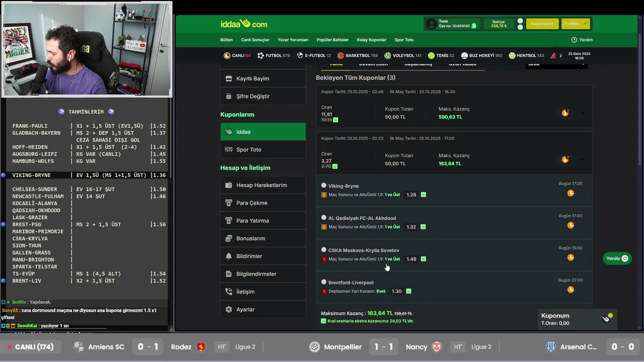Viewport: 644px width, 362px height.
Task: Select the Voleybol sport icon
Action: [387, 55]
